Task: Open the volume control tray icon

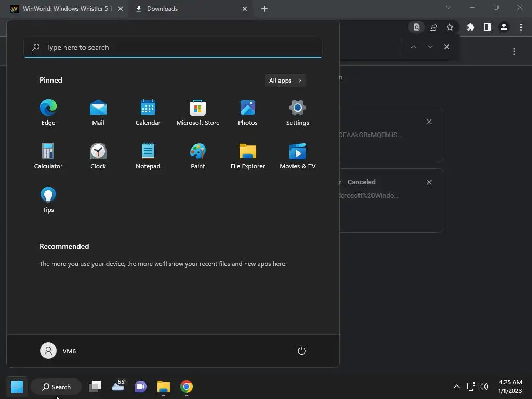Action: [x=484, y=387]
